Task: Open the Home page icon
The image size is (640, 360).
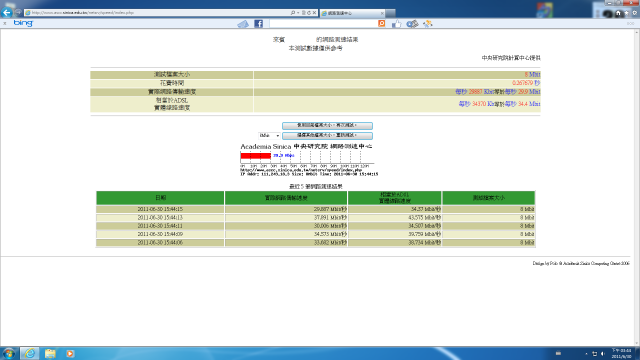Action: coord(618,13)
